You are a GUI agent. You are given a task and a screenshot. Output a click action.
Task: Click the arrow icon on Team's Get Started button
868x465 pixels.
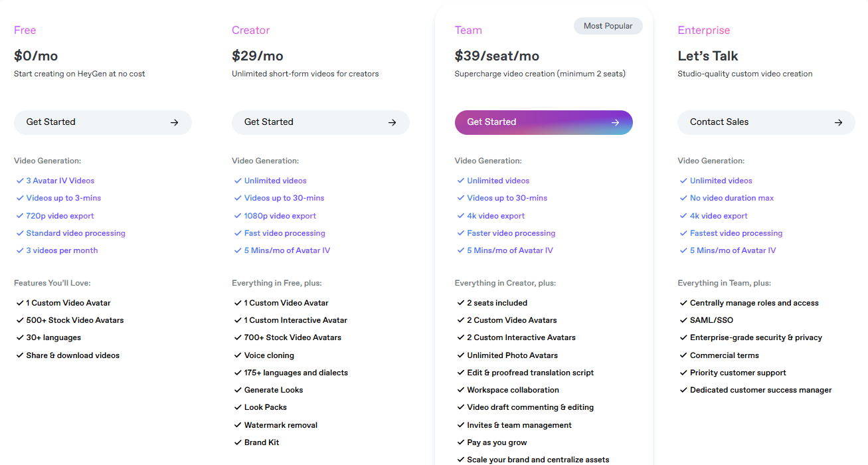(x=615, y=122)
